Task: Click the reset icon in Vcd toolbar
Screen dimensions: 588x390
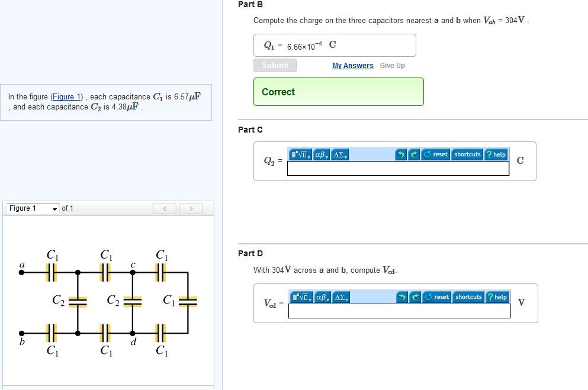Action: [x=437, y=296]
